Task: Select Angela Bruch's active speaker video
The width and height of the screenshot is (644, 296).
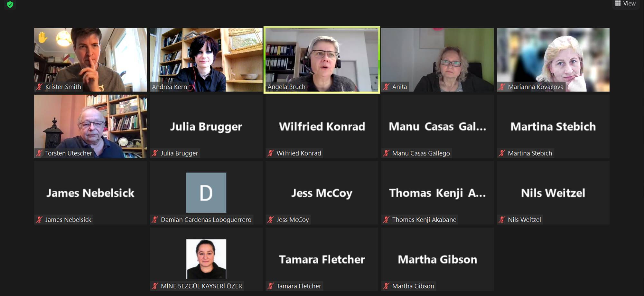Action: 322,60
